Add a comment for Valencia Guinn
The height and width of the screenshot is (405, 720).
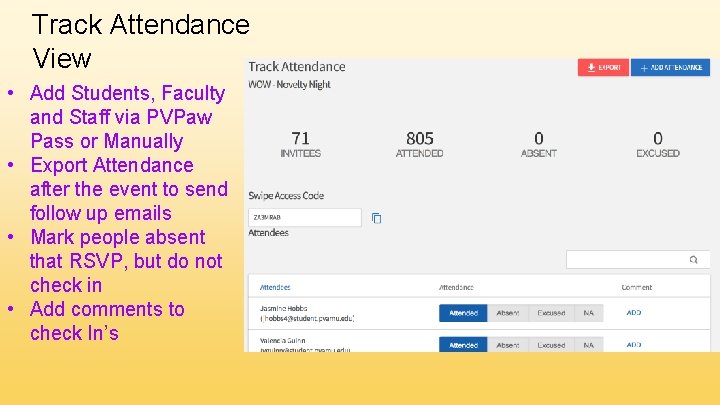pyautogui.click(x=633, y=345)
